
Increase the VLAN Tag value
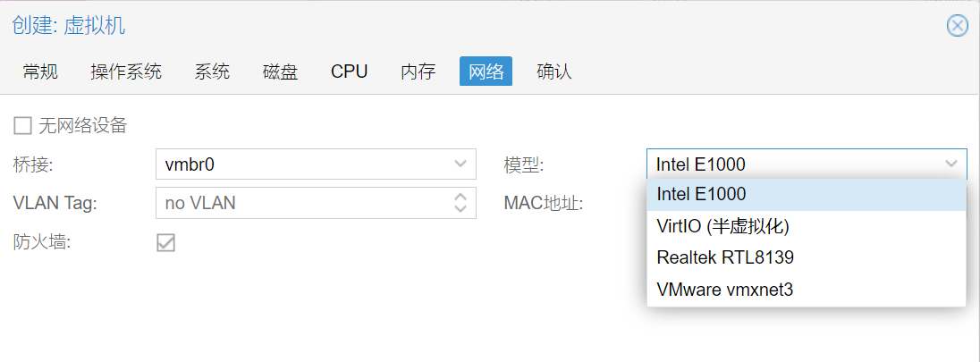(x=460, y=196)
